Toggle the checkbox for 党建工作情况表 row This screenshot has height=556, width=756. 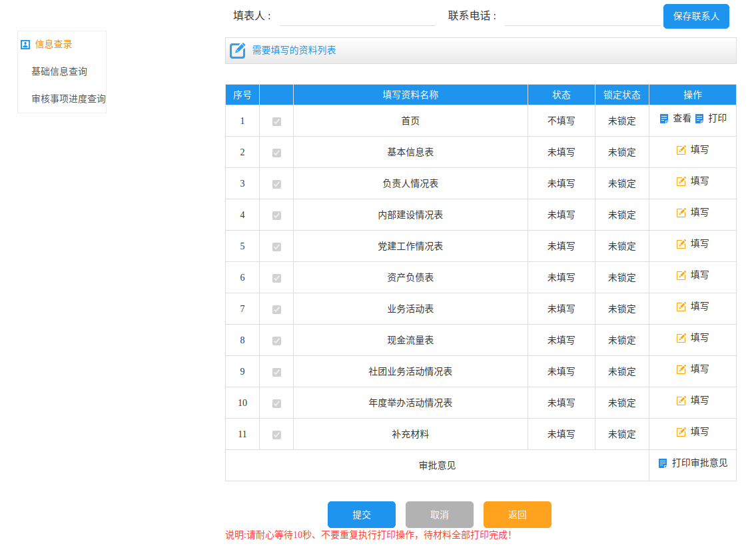276,247
